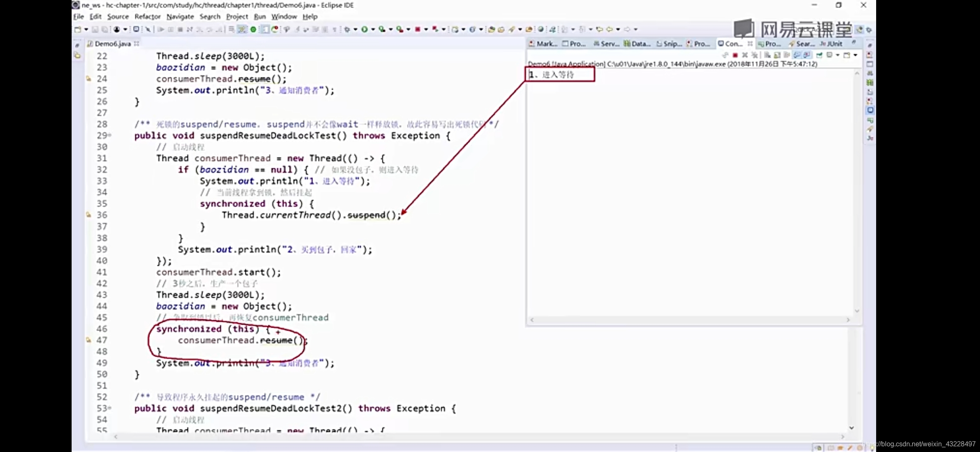Screen dimensions: 980x452
Task: Click warning marker on line 36
Action: click(88, 215)
